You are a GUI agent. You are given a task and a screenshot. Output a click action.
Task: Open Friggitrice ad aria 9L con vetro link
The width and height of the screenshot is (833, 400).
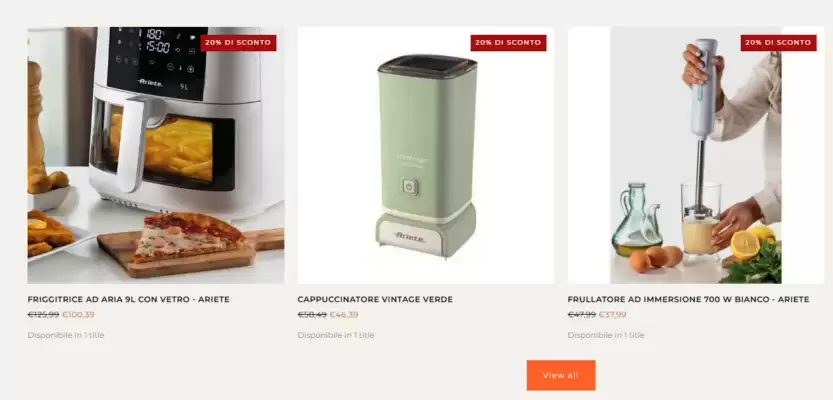129,300
